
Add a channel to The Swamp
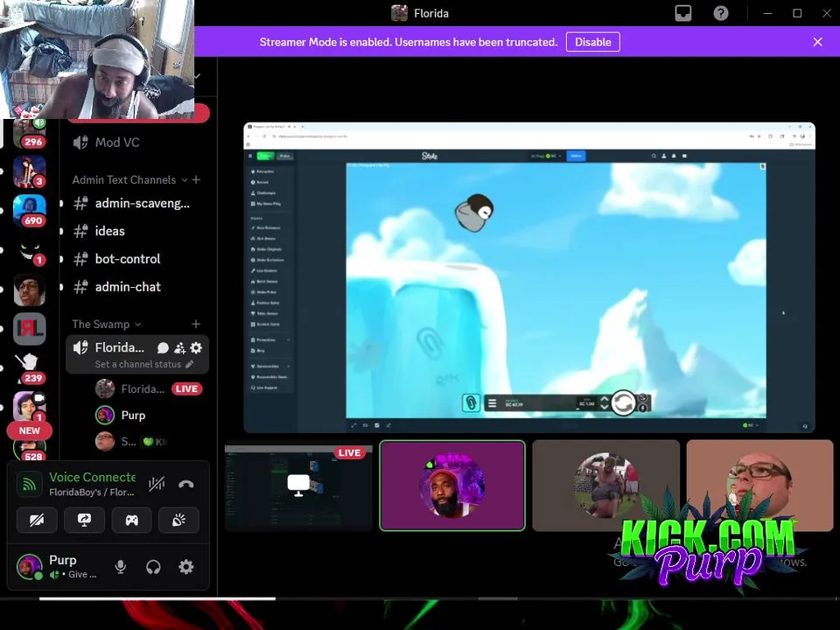[x=196, y=324]
